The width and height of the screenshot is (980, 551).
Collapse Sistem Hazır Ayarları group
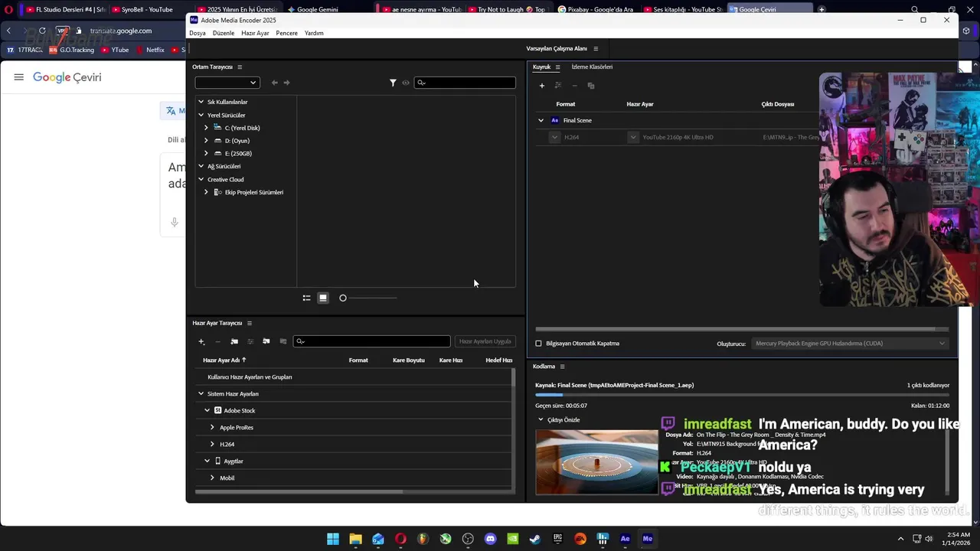click(201, 394)
